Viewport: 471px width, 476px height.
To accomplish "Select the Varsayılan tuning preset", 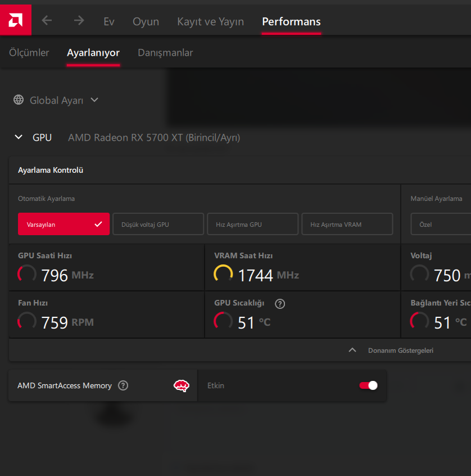I will point(64,224).
